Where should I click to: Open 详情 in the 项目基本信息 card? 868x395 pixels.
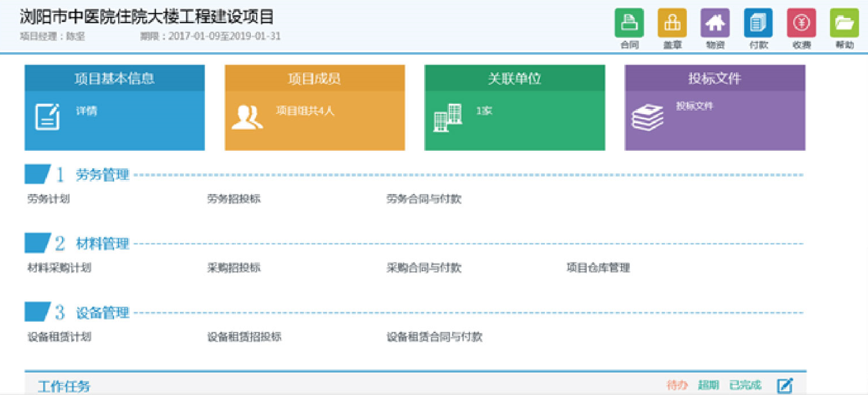coord(86,111)
